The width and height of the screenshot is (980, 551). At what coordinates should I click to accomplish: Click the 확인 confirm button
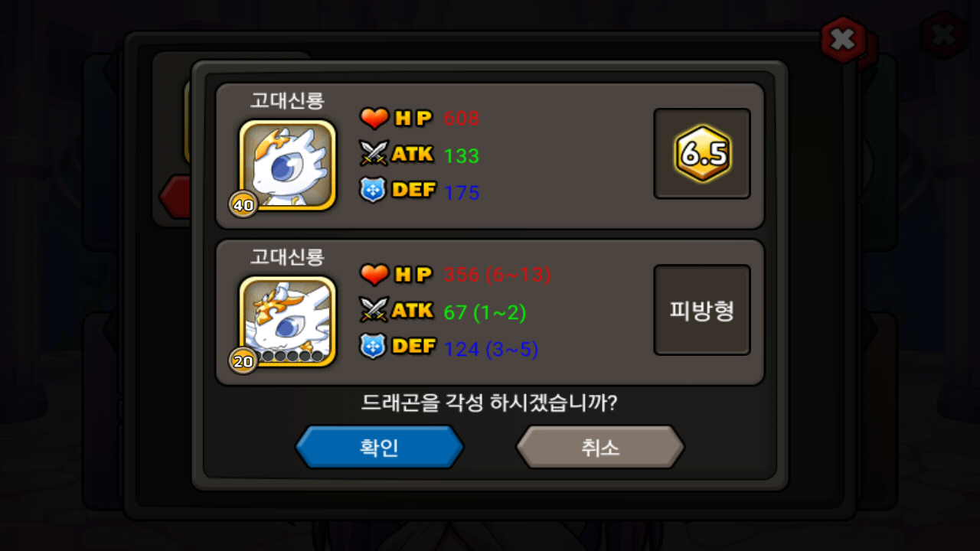pos(380,448)
